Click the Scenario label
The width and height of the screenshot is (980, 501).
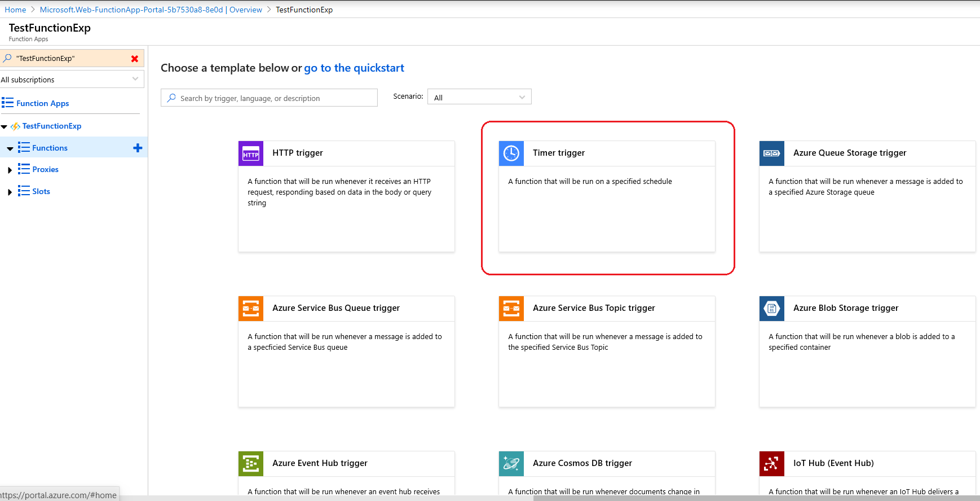point(408,96)
